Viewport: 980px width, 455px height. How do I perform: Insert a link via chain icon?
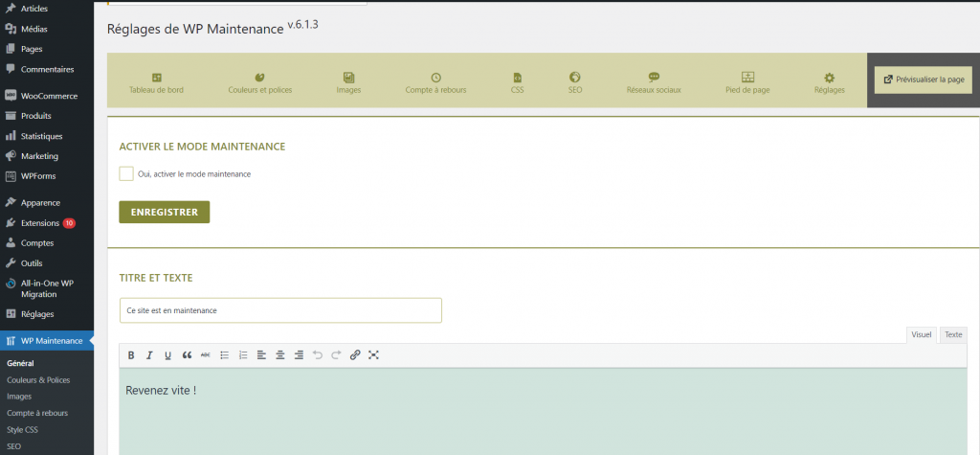click(355, 354)
